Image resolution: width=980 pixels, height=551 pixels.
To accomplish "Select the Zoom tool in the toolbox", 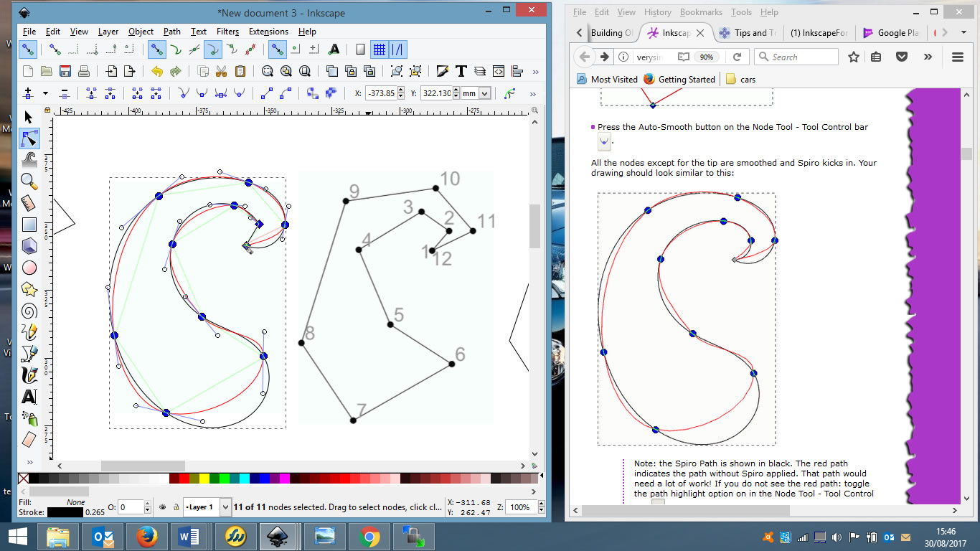I will coord(29,182).
